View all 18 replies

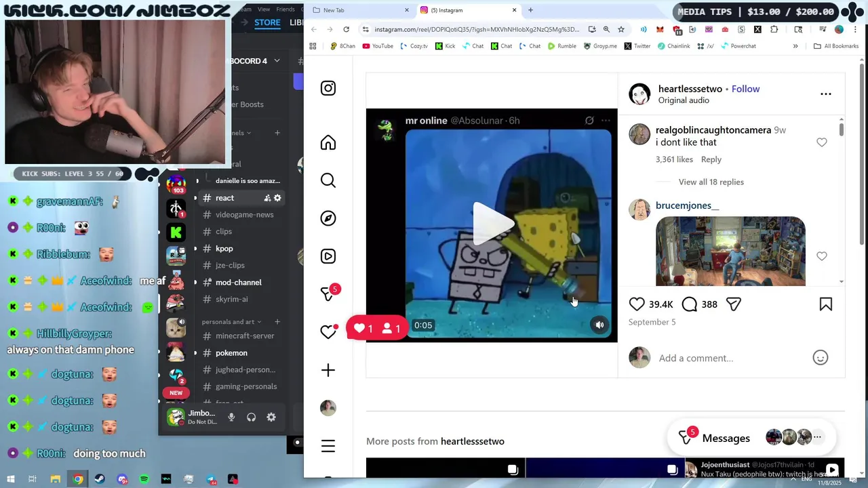[711, 182]
